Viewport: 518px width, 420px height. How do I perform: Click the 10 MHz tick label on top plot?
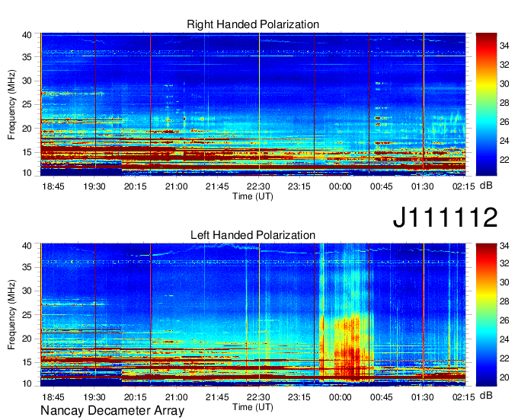point(27,173)
